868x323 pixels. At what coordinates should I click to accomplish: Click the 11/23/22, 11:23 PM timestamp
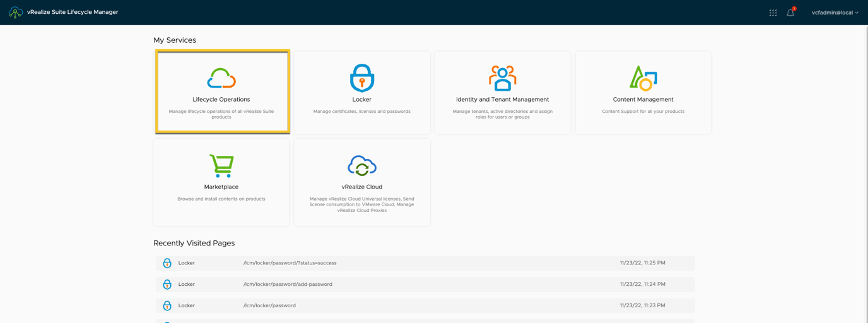[642, 306]
